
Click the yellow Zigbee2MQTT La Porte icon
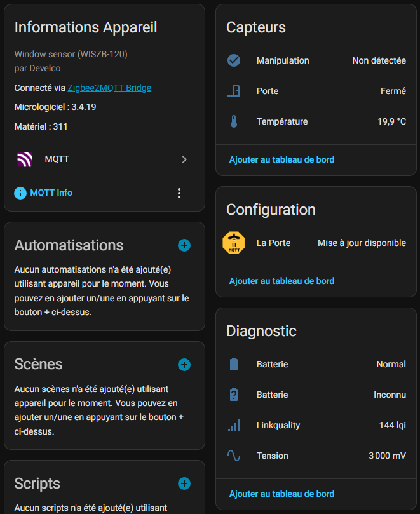[x=234, y=243]
